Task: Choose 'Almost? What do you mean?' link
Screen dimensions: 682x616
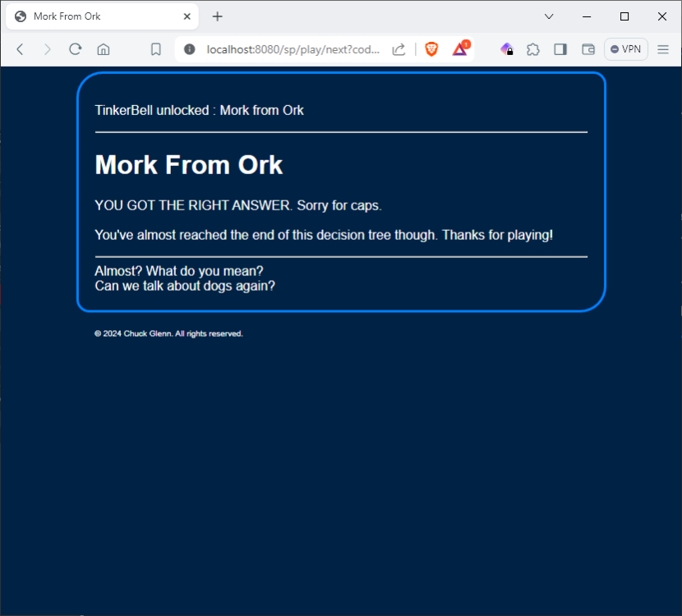Action: click(x=179, y=270)
